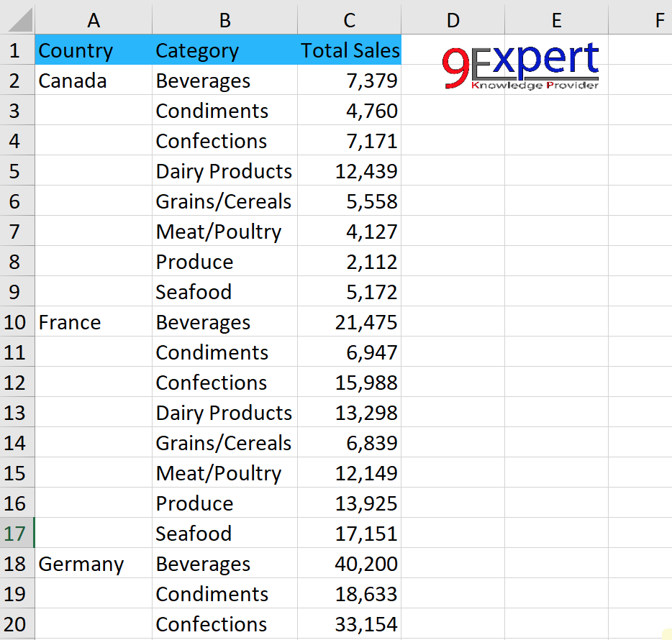This screenshot has height=640, width=672.
Task: Click the Germany cell
Action: click(94, 564)
